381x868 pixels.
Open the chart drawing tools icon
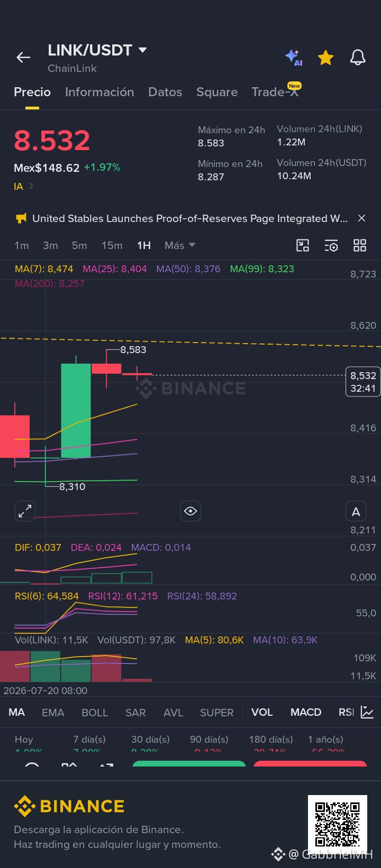(x=303, y=245)
